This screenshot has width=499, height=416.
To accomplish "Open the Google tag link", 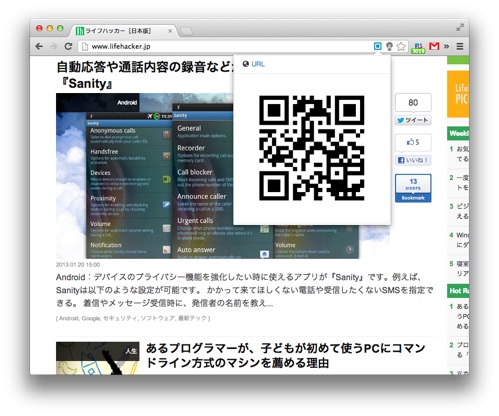I will pyautogui.click(x=91, y=318).
